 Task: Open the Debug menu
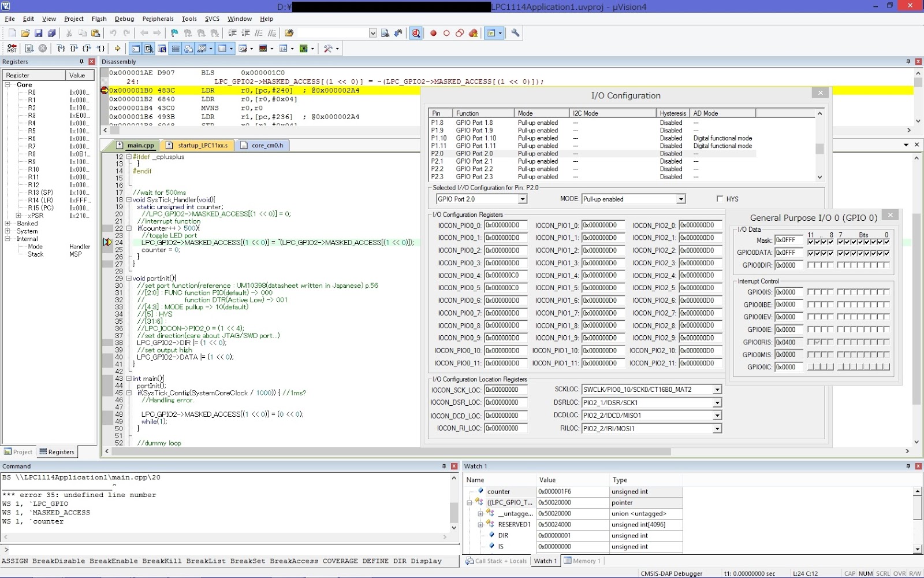pos(124,19)
